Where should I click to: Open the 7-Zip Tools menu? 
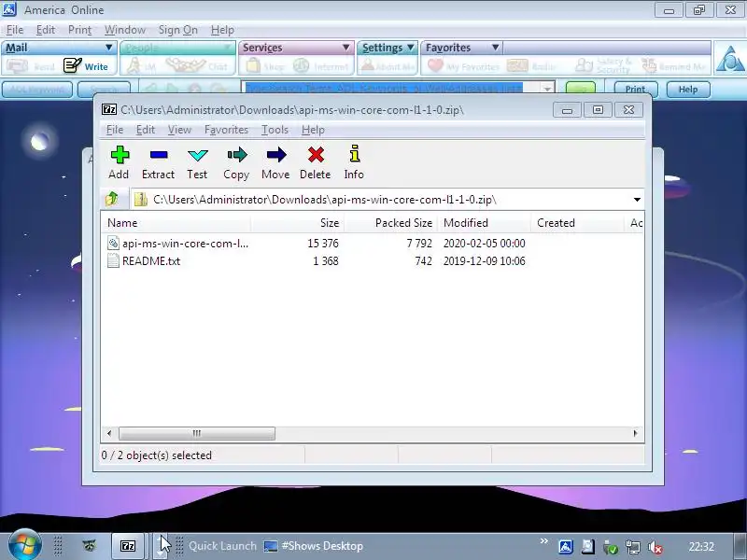click(x=275, y=130)
